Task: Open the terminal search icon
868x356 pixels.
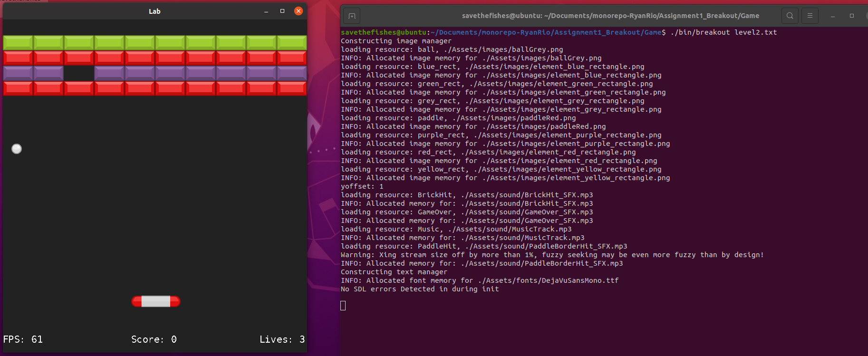Action: click(790, 16)
